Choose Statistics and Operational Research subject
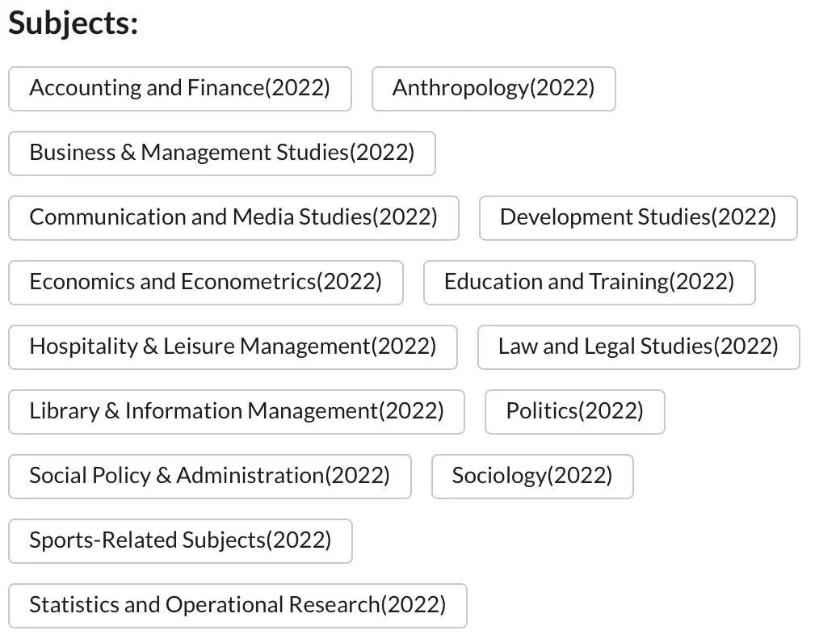The image size is (840, 643). pyautogui.click(x=237, y=605)
